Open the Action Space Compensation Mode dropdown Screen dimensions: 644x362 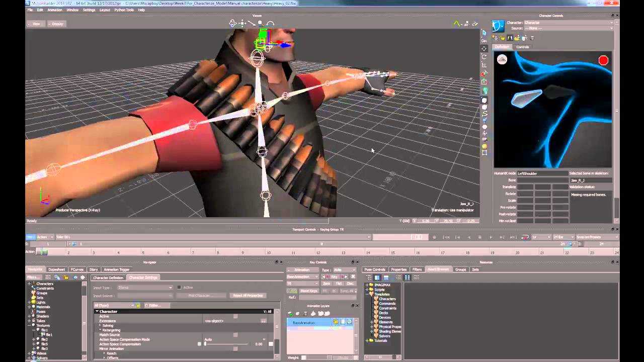[235, 339]
